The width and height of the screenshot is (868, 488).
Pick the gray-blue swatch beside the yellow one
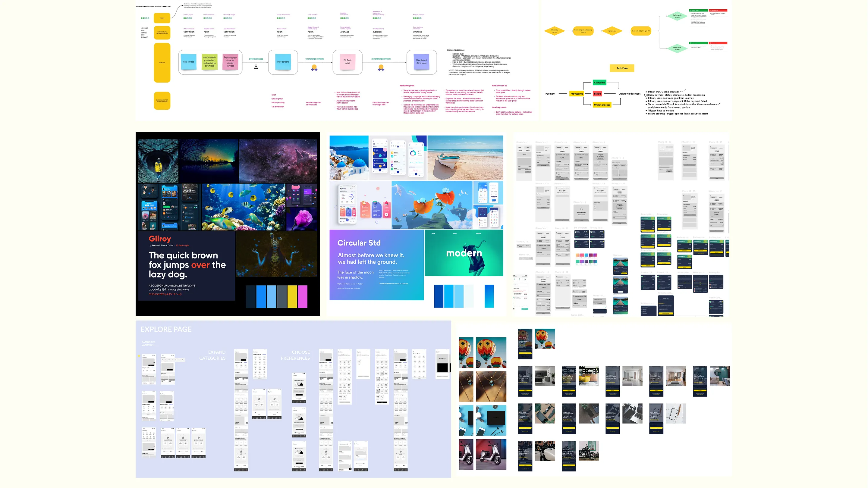click(282, 296)
